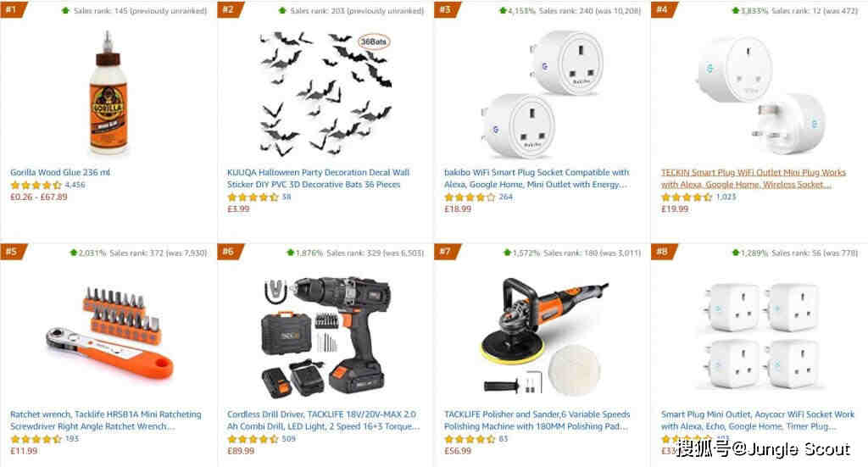Open the TECKIN Smart Plug WiFi Outlet link
This screenshot has width=868, height=467.
(754, 178)
